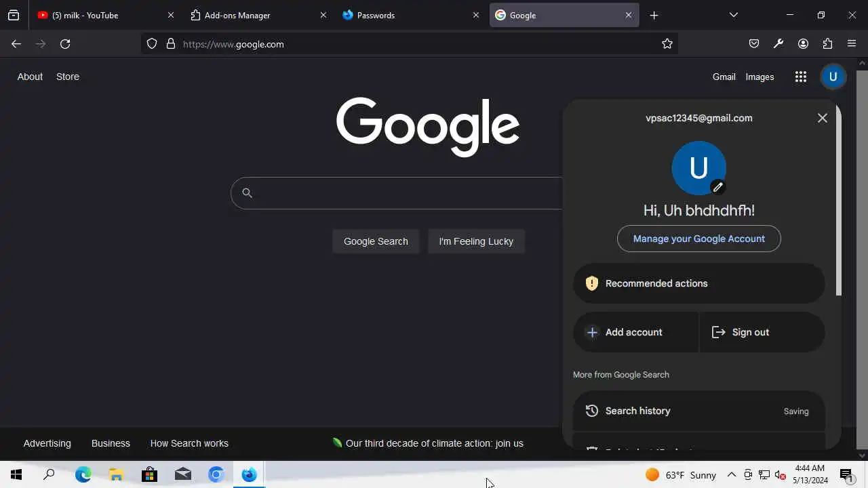The width and height of the screenshot is (868, 488).
Task: Open Mail app from taskbar
Action: click(x=182, y=475)
